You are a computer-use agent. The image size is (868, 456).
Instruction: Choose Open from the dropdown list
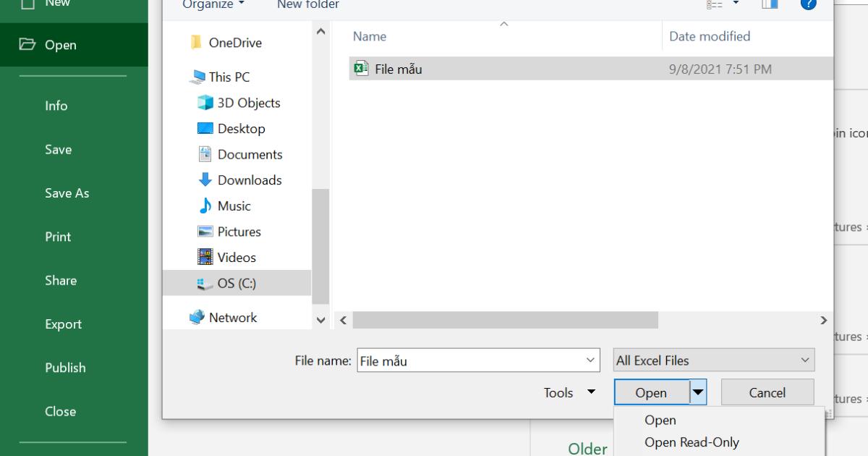[660, 421]
